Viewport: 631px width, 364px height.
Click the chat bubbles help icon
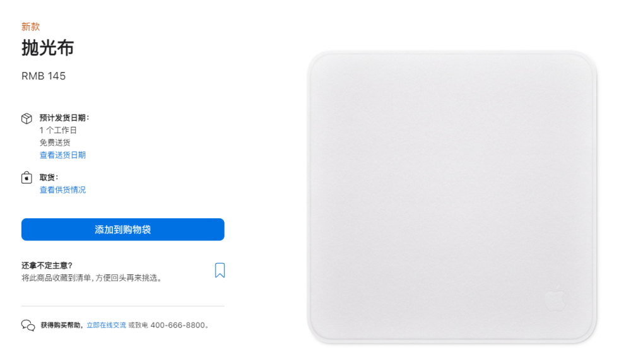tap(28, 326)
